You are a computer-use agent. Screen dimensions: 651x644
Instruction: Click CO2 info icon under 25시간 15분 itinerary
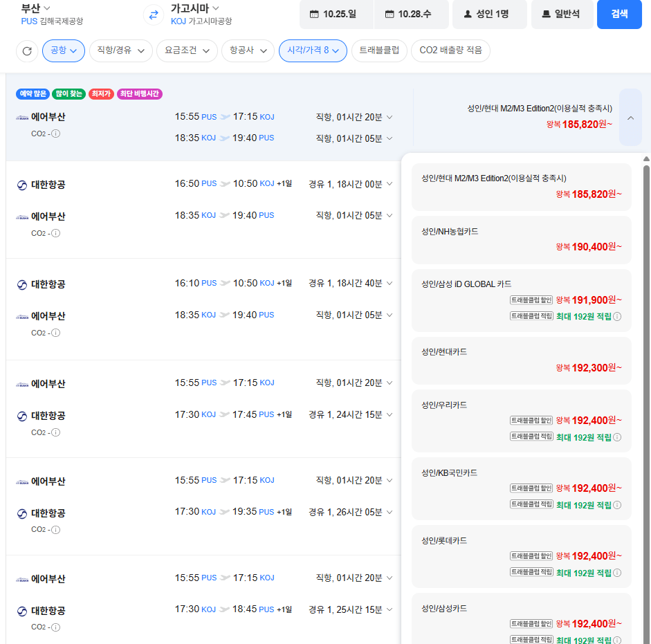(55, 627)
